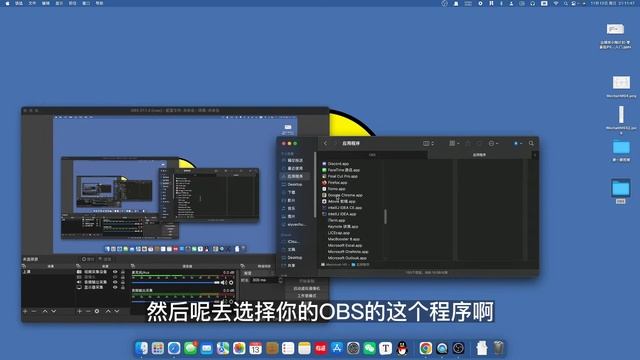Adjust OBS transition duration stepper

point(280,280)
